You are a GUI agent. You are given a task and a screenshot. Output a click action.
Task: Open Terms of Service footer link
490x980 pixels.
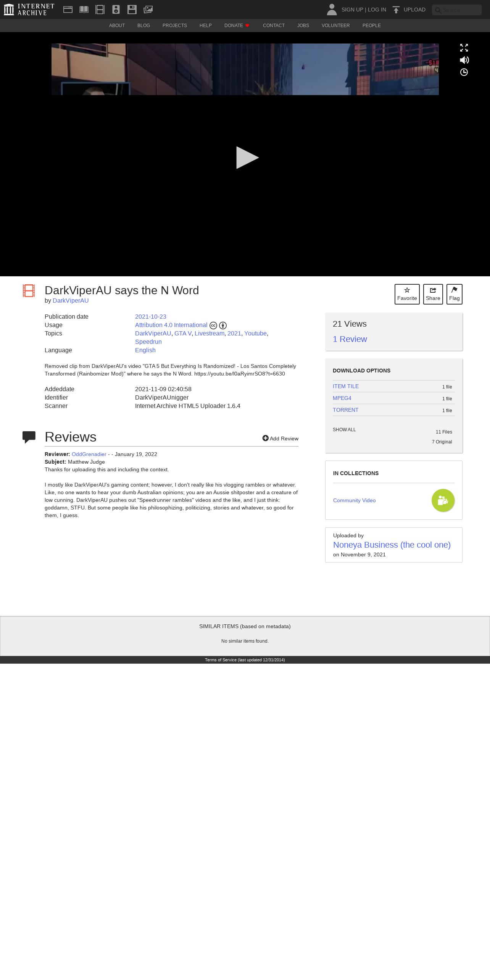pos(245,660)
